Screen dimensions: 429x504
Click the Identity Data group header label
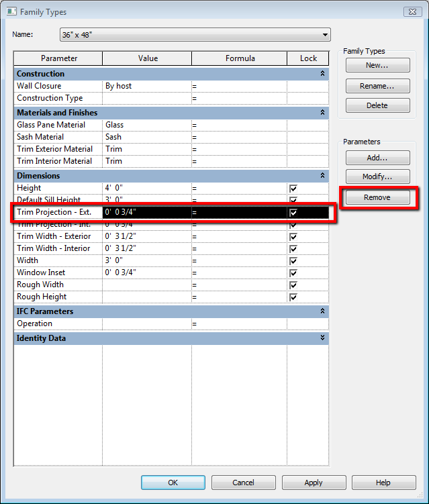[x=41, y=338]
